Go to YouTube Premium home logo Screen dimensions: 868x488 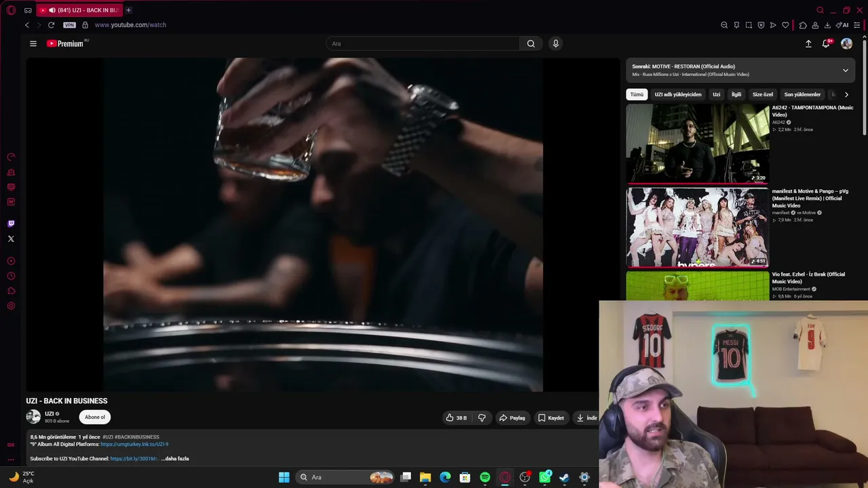65,43
